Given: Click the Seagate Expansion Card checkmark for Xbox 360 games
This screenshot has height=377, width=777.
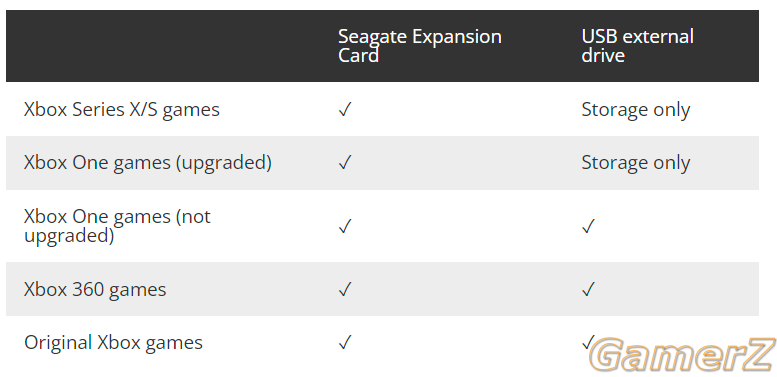Looking at the screenshot, I should click(x=345, y=289).
